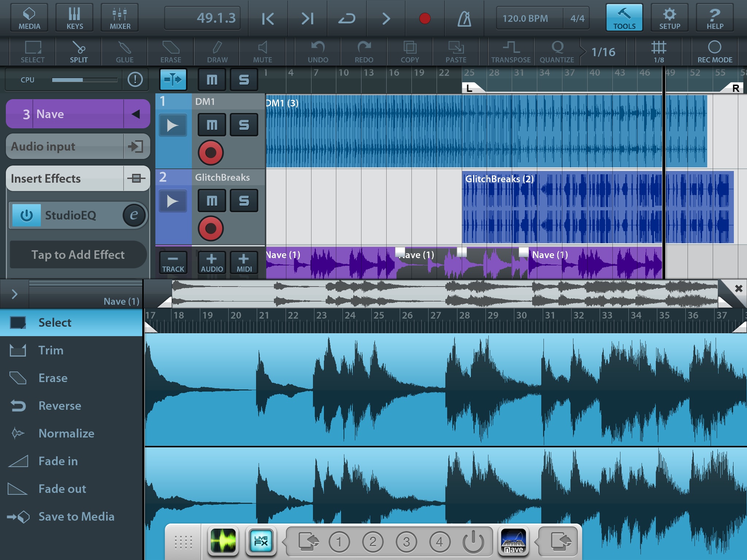Add a new AUDIO track
The image size is (747, 560).
coord(212,262)
